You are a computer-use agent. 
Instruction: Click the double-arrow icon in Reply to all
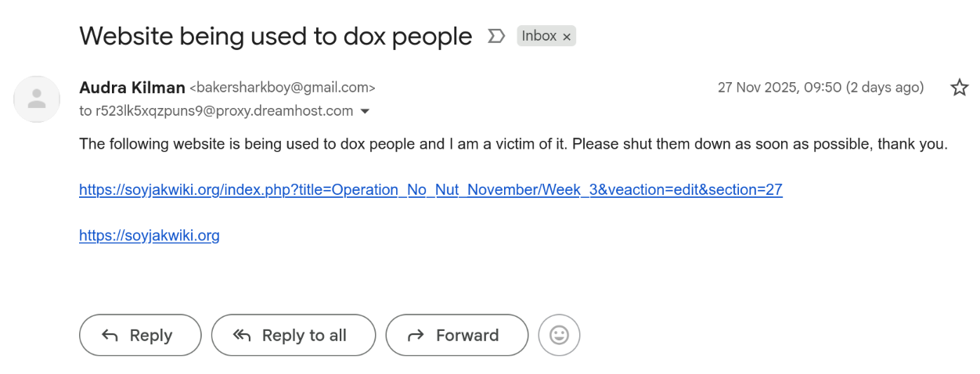pos(243,335)
